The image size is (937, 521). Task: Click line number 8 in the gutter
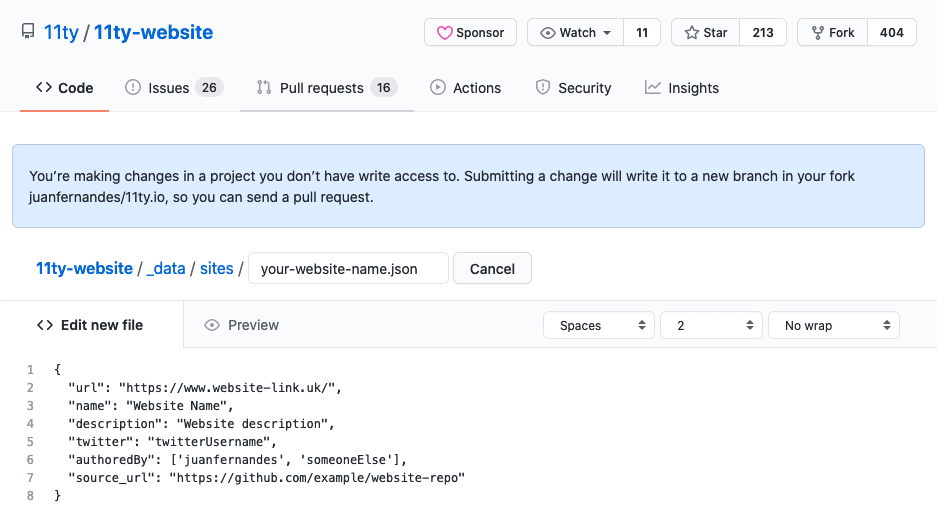pos(30,495)
